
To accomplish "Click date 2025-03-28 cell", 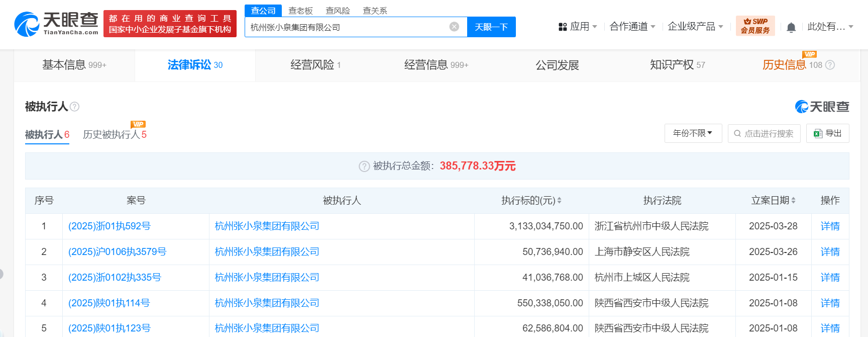I will (773, 226).
